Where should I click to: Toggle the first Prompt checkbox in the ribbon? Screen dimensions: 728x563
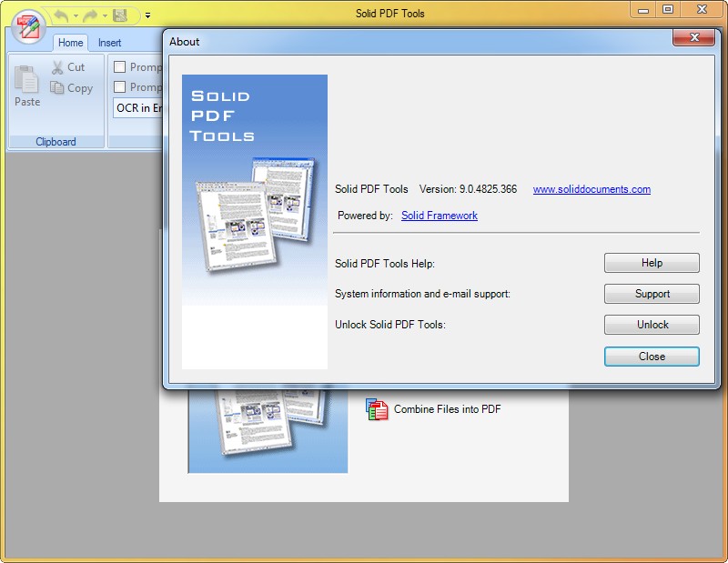coord(120,67)
